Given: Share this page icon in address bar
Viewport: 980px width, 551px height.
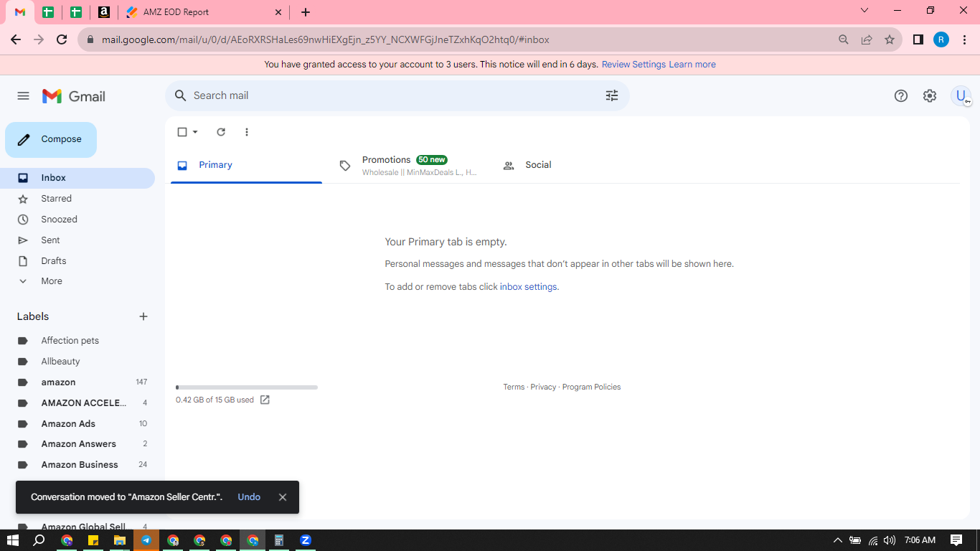Looking at the screenshot, I should (x=867, y=39).
